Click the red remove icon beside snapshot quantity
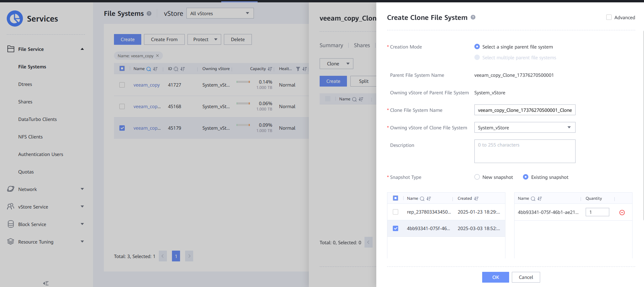Screen dimensions: 644x287 click(622, 213)
